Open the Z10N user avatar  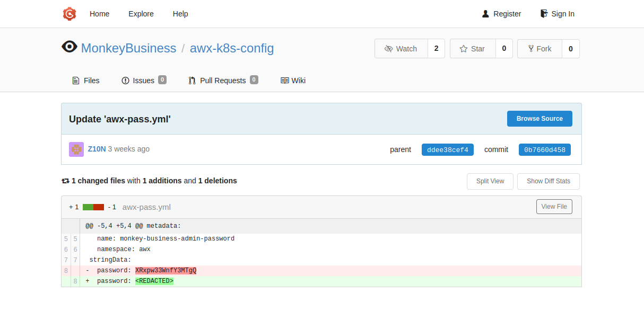tap(76, 149)
